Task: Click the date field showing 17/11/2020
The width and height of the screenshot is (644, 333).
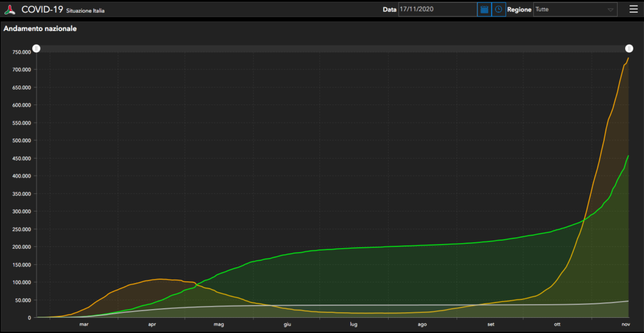Action: coord(437,9)
